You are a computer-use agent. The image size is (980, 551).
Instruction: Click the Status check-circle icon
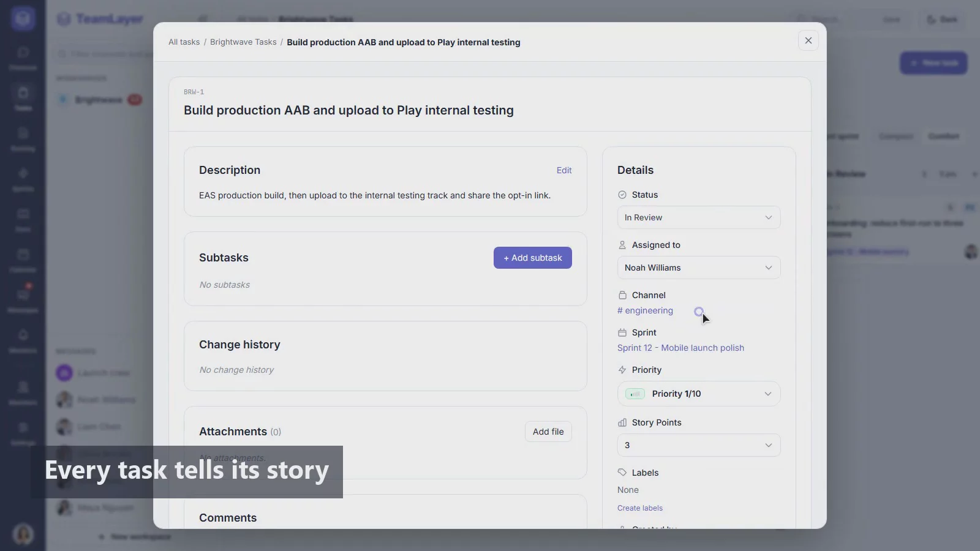click(x=622, y=195)
